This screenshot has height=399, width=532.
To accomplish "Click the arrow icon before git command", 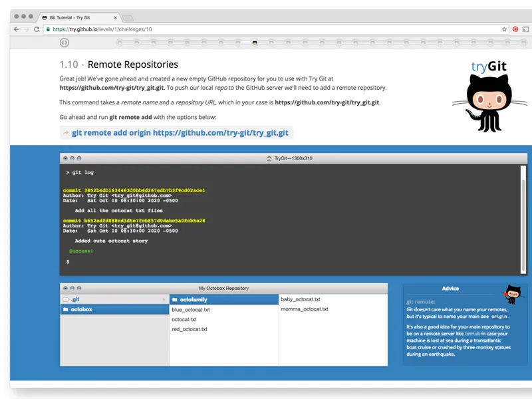I will pyautogui.click(x=66, y=132).
